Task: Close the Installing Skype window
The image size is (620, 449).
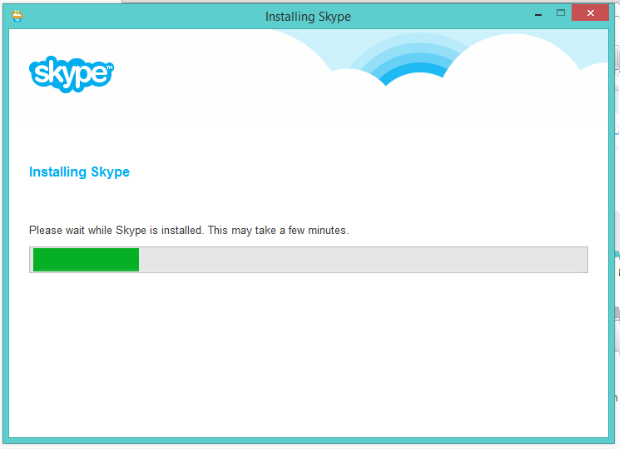Action: pyautogui.click(x=590, y=13)
